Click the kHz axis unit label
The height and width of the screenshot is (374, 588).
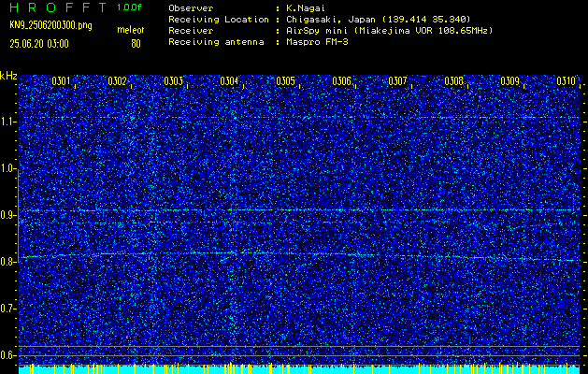[8, 76]
